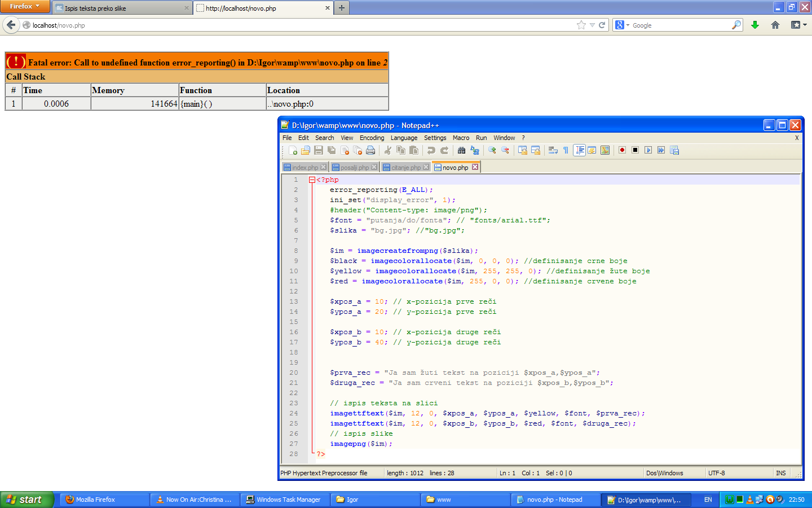Open Find with the binoculars icon
The width and height of the screenshot is (812, 508).
point(462,150)
